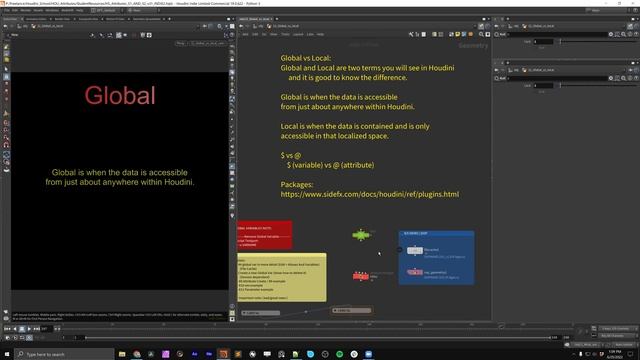Viewport: 640px width, 360px height.
Task: Click the render region icon in viewport top toolbar
Action: (119, 35)
